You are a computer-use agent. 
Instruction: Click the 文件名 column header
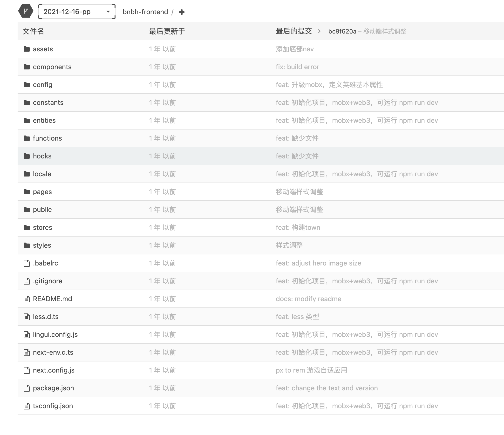click(33, 31)
